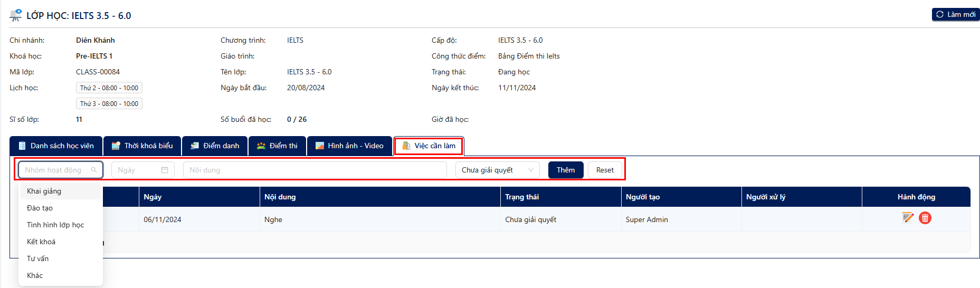
Task: Click the Người tạo column header
Action: (681, 197)
